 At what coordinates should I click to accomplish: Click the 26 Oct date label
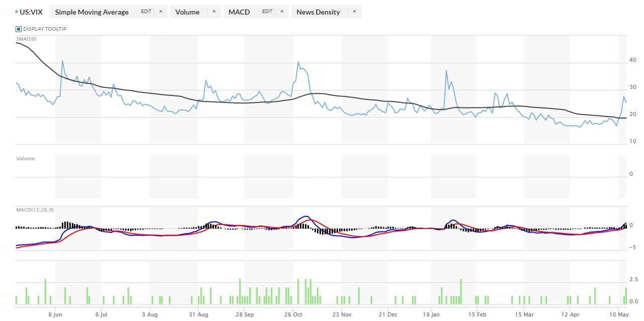click(x=294, y=314)
